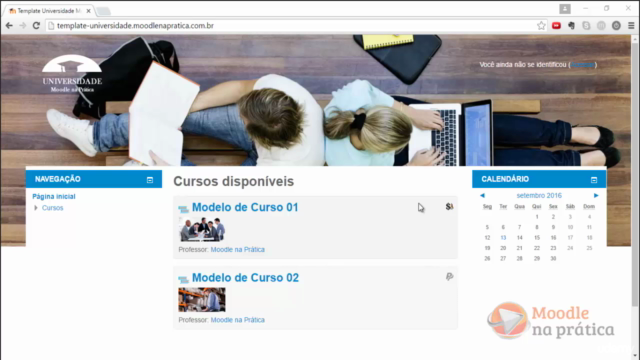This screenshot has width=640, height=360.
Task: Go to previous calendar month
Action: [482, 196]
